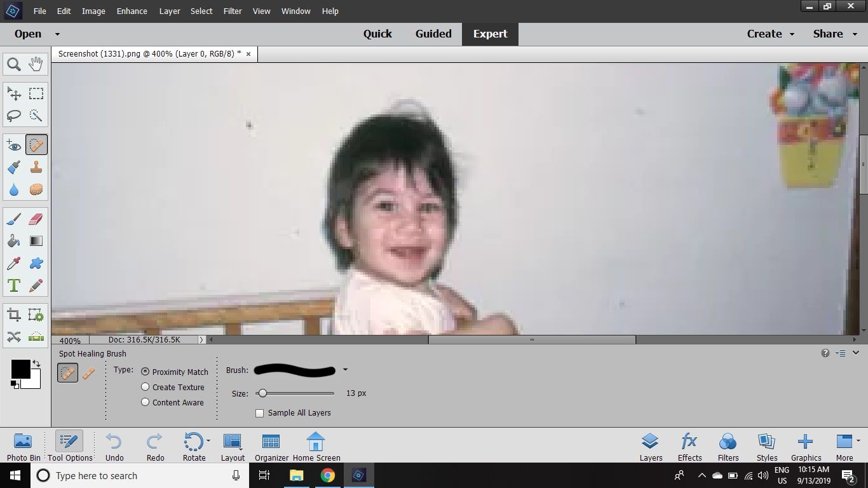Open the Filter menu

233,11
